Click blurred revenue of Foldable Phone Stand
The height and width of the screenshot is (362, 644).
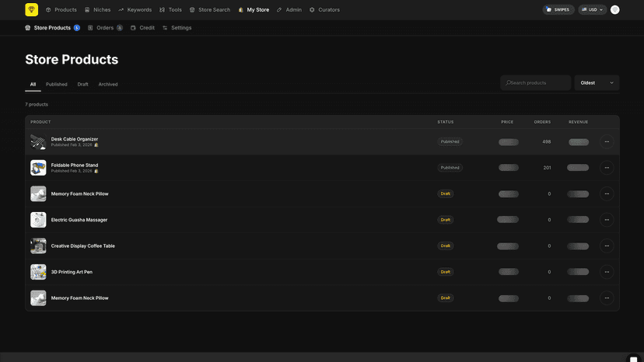578,168
